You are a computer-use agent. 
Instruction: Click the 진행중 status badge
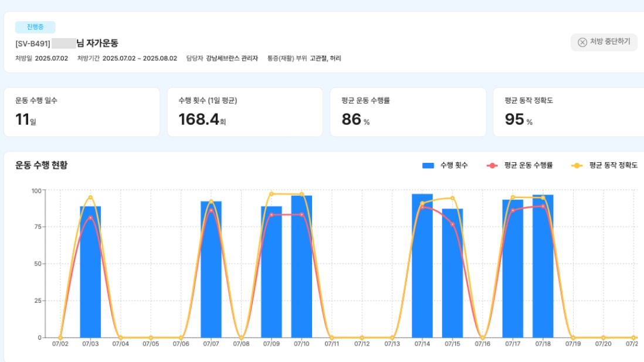(35, 27)
